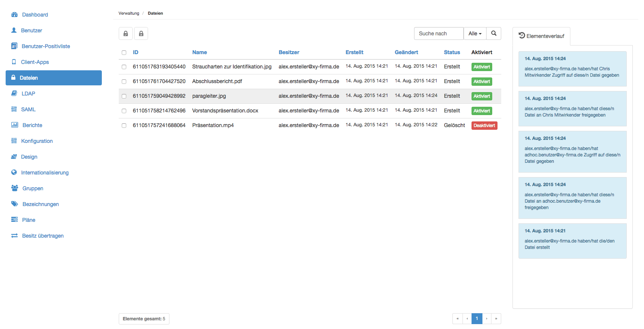Click the Design icon in sidebar
The width and height of the screenshot is (644, 329).
(x=14, y=156)
